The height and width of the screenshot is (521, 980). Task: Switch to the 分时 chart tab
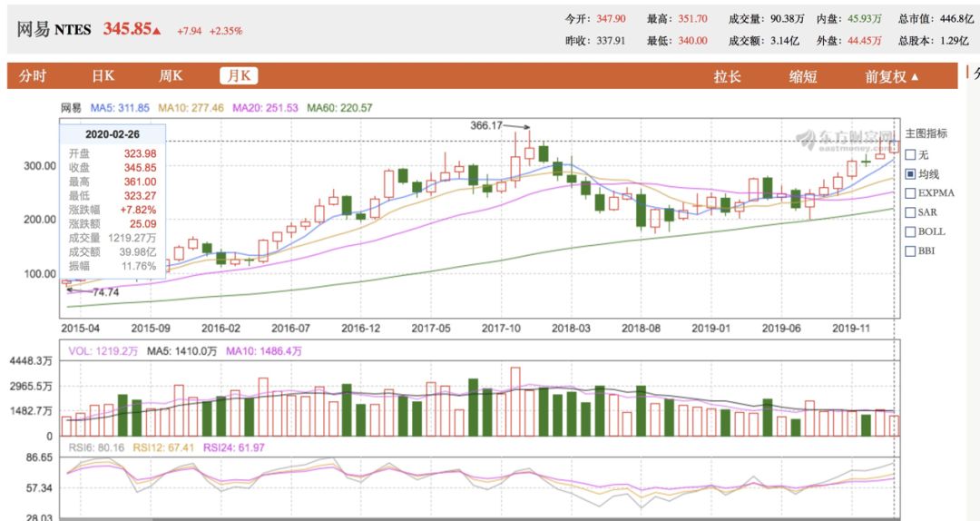click(33, 76)
